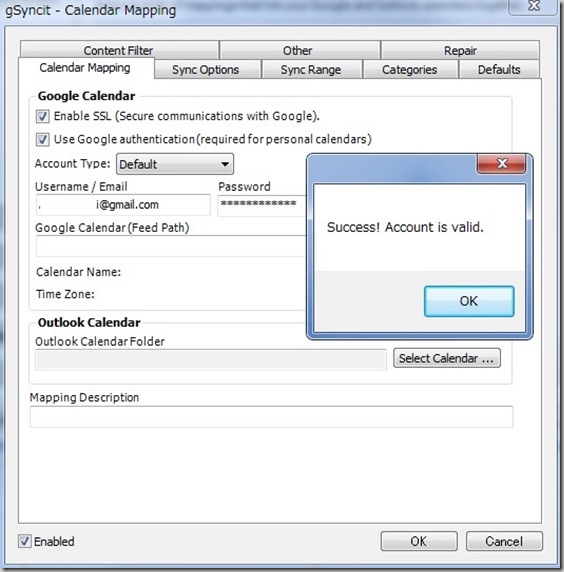Open the Defaults tab
The width and height of the screenshot is (564, 572).
point(499,69)
